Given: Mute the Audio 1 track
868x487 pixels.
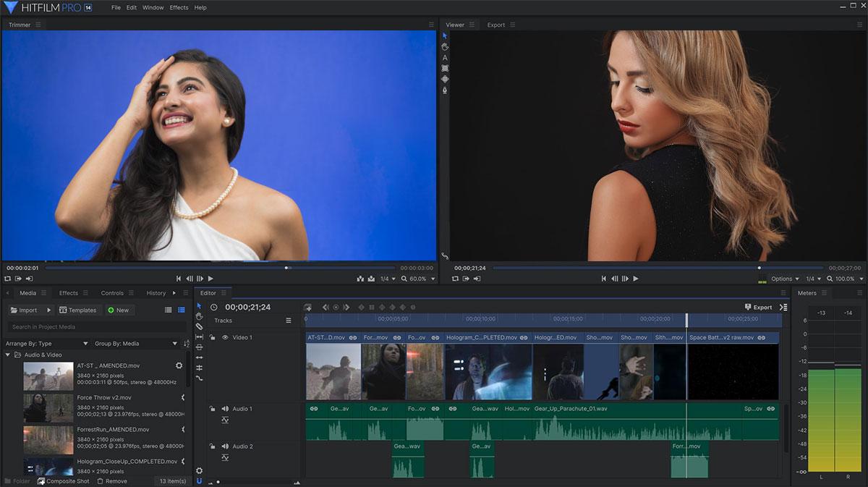Looking at the screenshot, I should (x=225, y=409).
